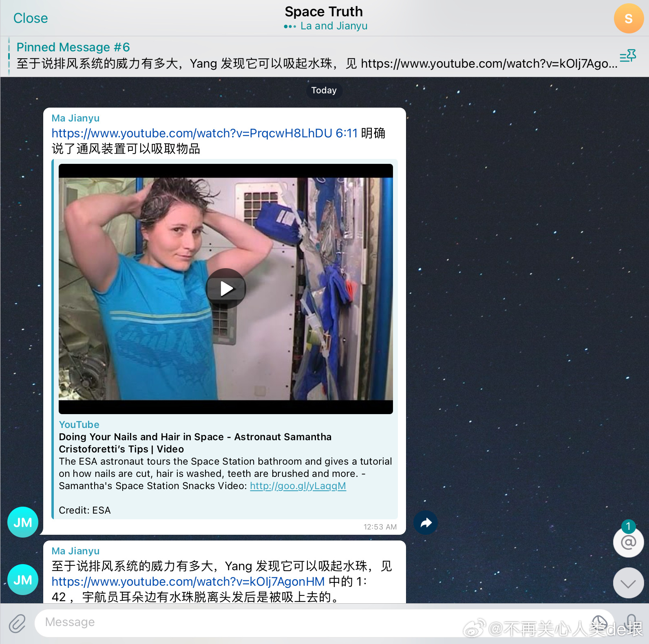This screenshot has width=649, height=644.
Task: Tap the Today date badge
Action: tap(324, 90)
